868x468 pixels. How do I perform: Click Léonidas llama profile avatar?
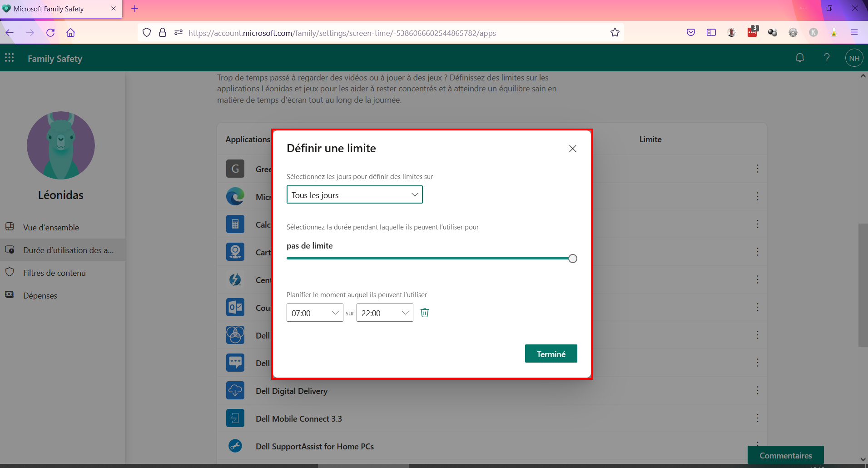(x=61, y=145)
